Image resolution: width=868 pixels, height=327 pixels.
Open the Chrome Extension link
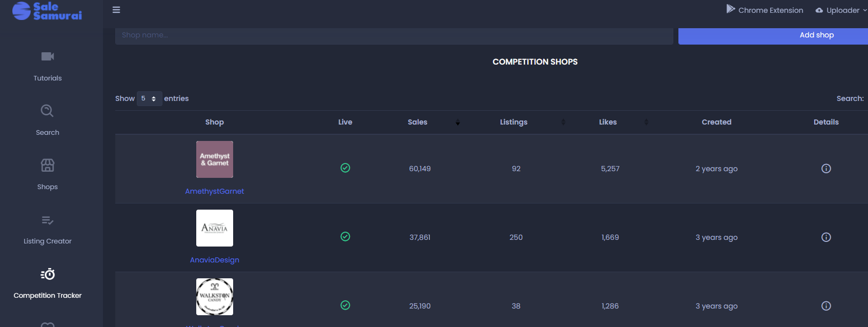pos(771,10)
